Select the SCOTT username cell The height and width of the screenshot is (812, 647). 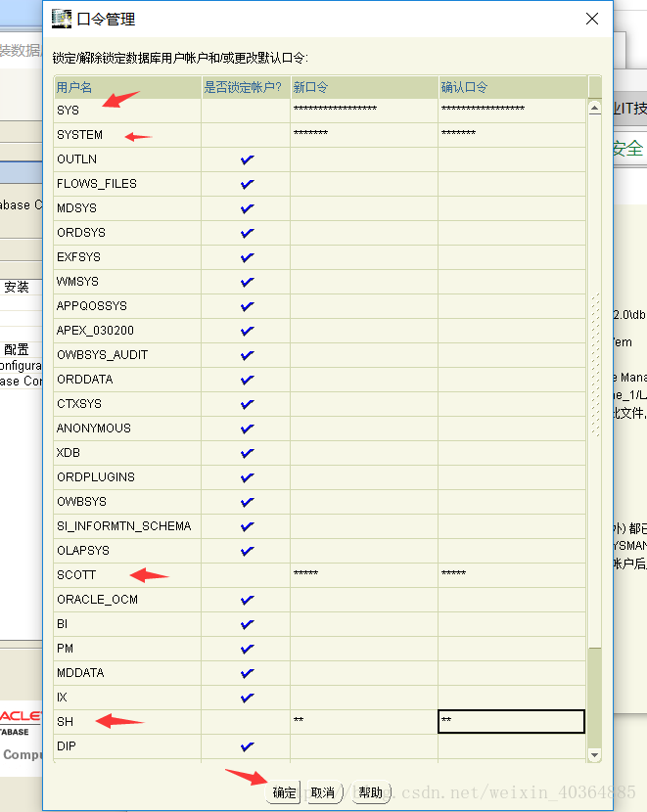tap(127, 575)
